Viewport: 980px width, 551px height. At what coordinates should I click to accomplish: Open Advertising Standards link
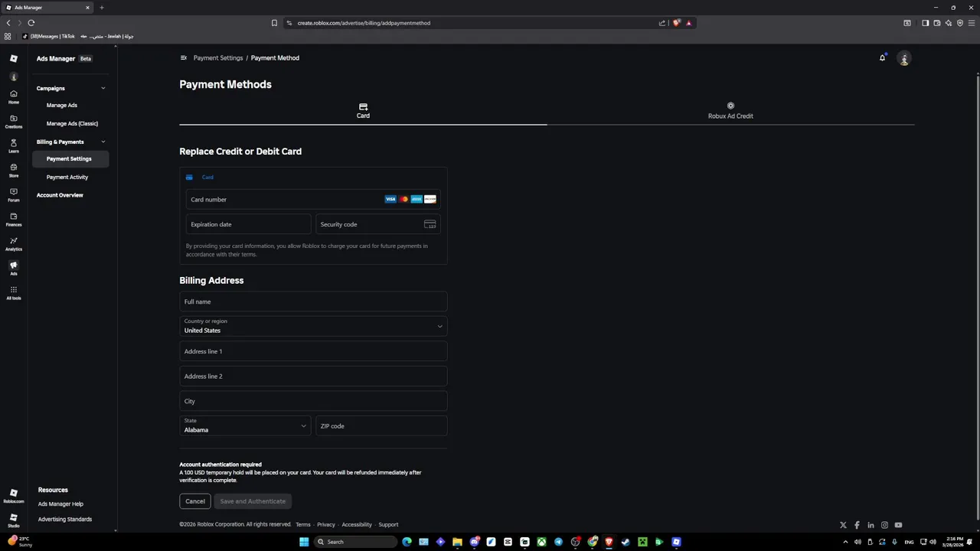point(65,520)
